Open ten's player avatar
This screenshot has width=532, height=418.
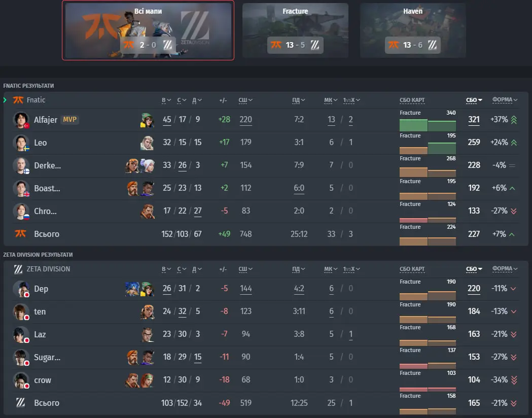coord(21,311)
